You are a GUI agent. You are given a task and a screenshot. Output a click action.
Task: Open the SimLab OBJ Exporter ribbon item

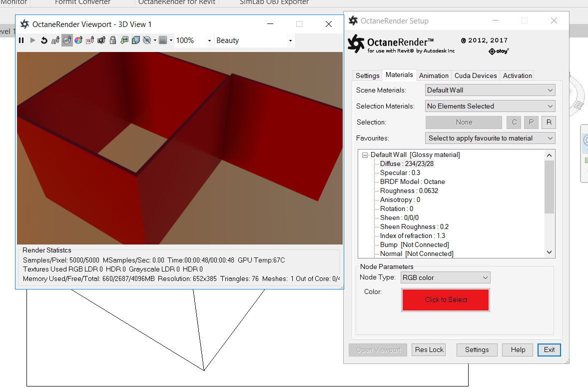[x=274, y=2]
